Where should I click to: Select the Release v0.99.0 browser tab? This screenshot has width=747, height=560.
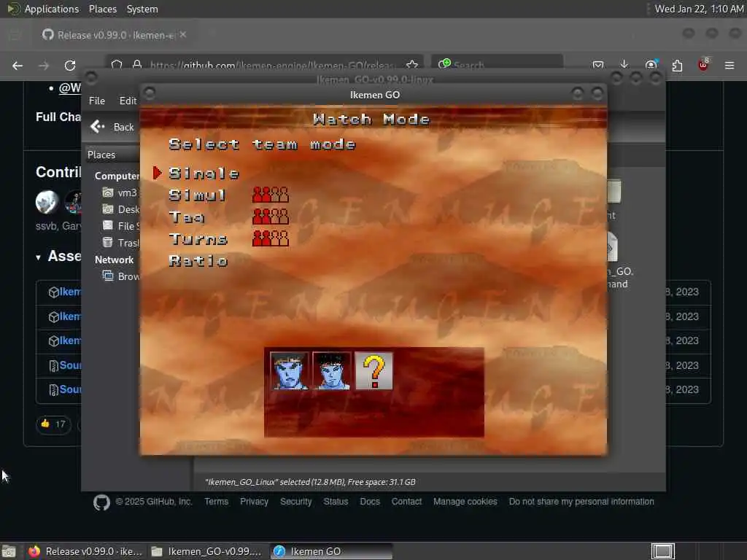[115, 35]
